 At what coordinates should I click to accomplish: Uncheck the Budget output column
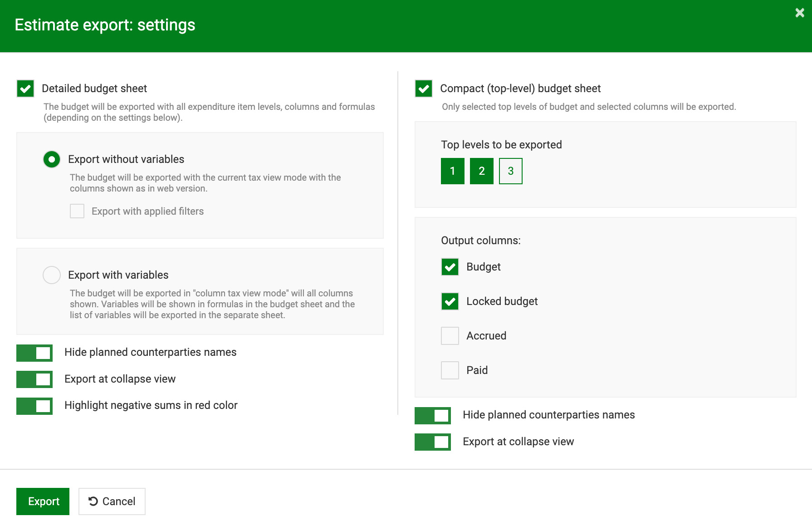point(450,267)
